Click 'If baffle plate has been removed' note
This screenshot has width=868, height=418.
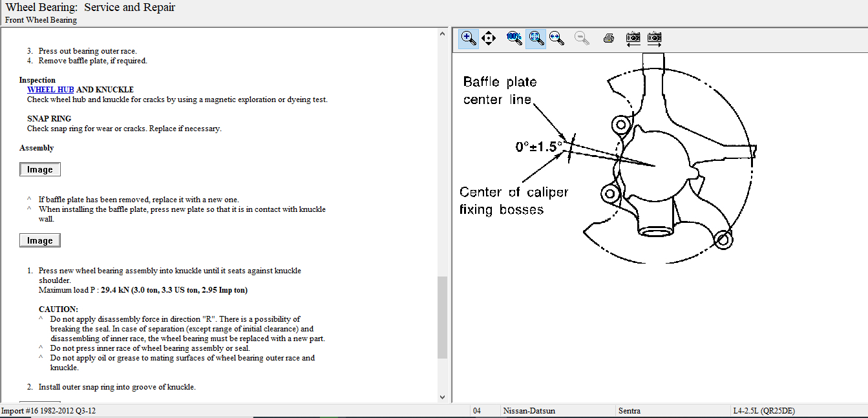coord(138,200)
